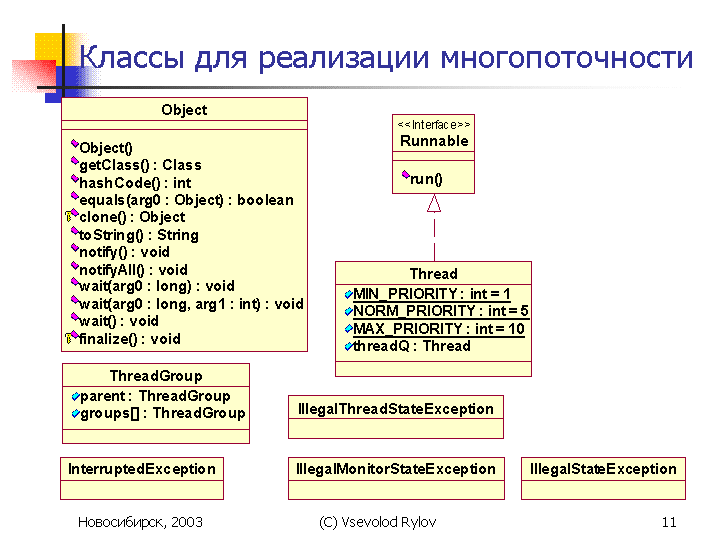This screenshot has height=540, width=720.
Task: Click the icon beside wait() : void
Action: tap(75, 317)
